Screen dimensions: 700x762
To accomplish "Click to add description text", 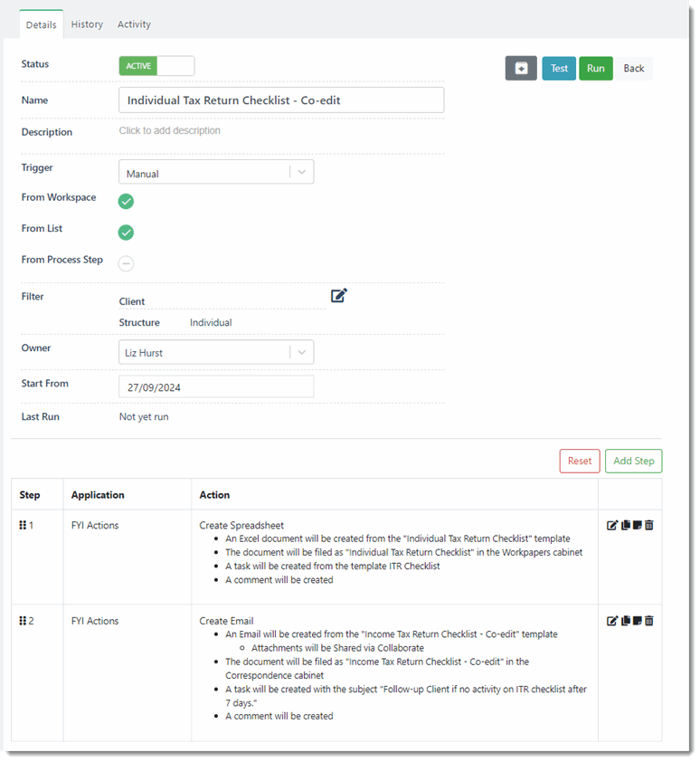I will pyautogui.click(x=170, y=131).
